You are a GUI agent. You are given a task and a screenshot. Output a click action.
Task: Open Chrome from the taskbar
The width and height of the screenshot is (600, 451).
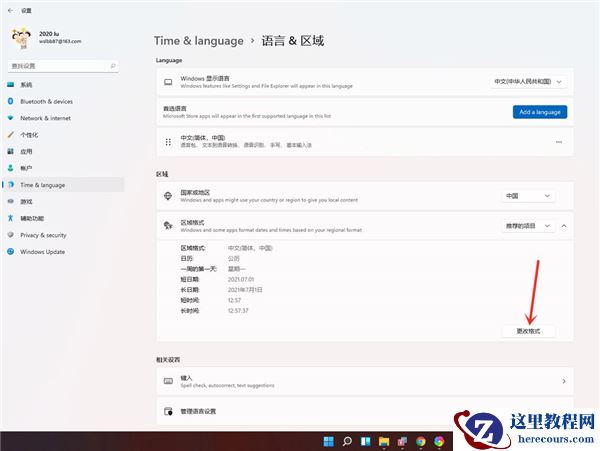click(x=421, y=441)
